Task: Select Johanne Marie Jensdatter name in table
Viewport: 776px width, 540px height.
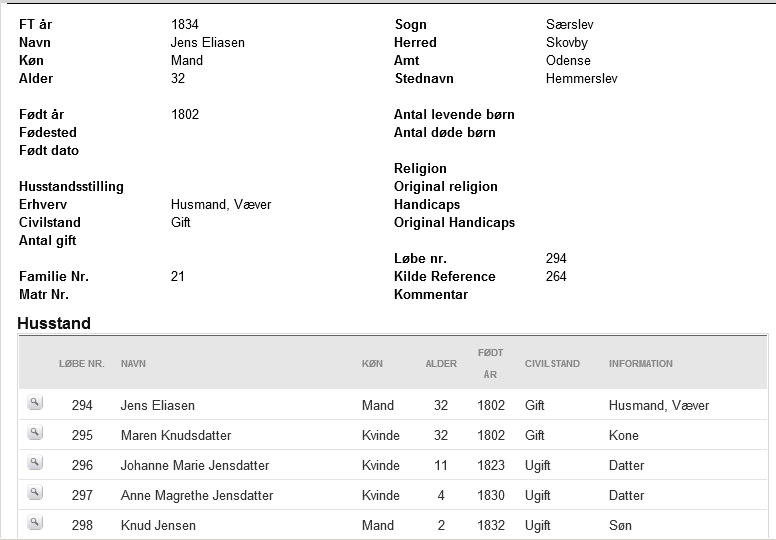Action: [x=195, y=465]
